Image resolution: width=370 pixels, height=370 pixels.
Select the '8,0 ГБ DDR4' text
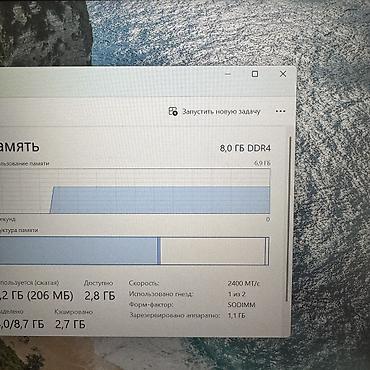pos(245,148)
